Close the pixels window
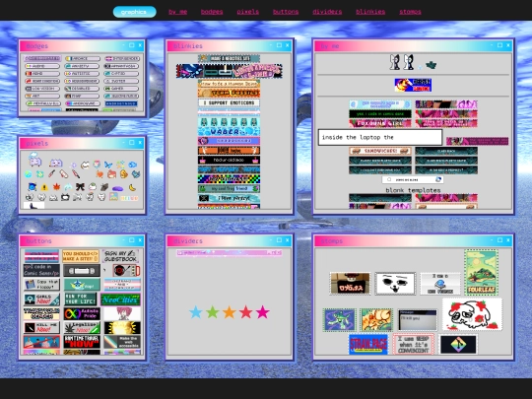This screenshot has height=399, width=532. [140, 143]
